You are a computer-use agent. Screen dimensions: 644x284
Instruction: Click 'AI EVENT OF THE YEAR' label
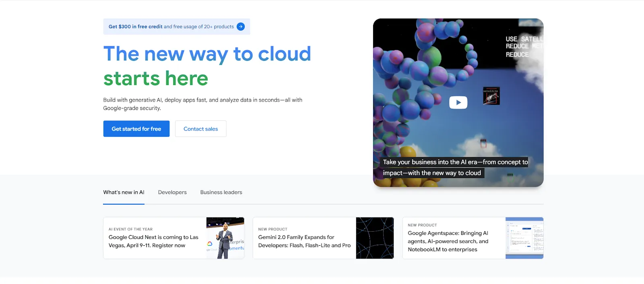click(x=130, y=229)
